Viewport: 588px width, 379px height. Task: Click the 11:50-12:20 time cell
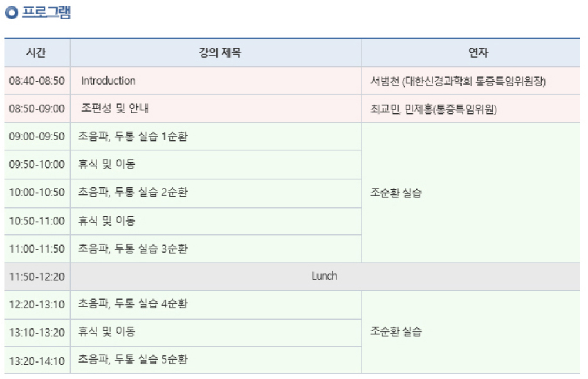(36, 277)
